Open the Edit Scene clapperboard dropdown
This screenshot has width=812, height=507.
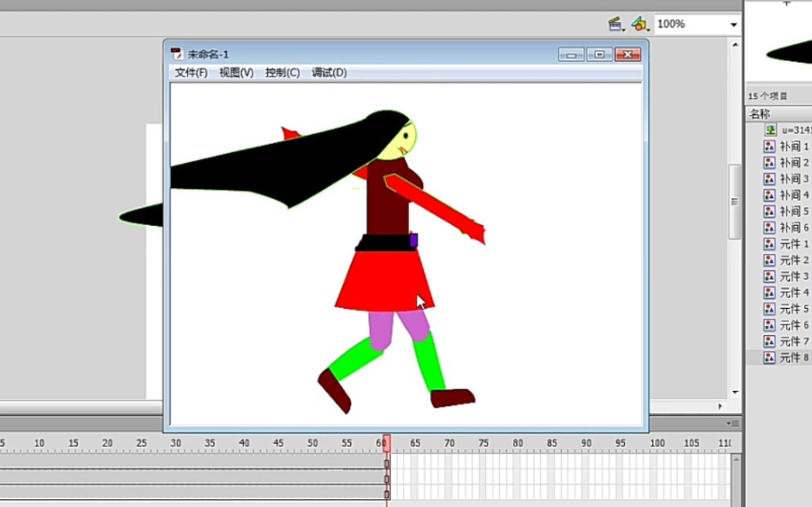click(616, 24)
